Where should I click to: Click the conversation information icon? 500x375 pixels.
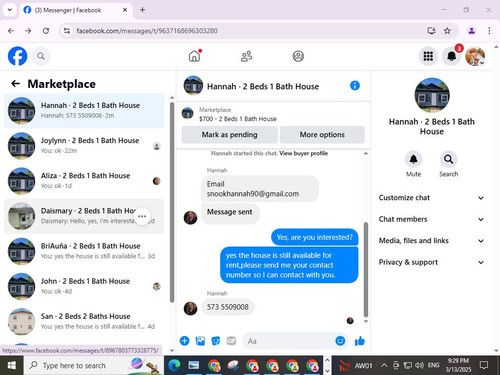click(x=355, y=86)
